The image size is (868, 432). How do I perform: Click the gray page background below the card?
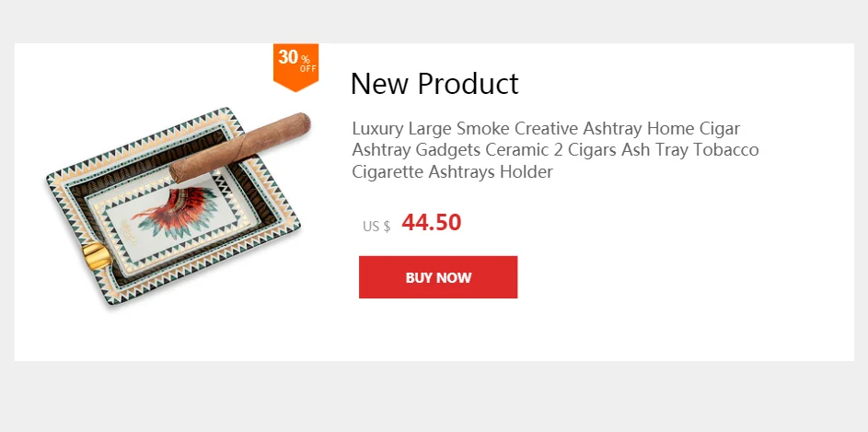[x=434, y=397]
